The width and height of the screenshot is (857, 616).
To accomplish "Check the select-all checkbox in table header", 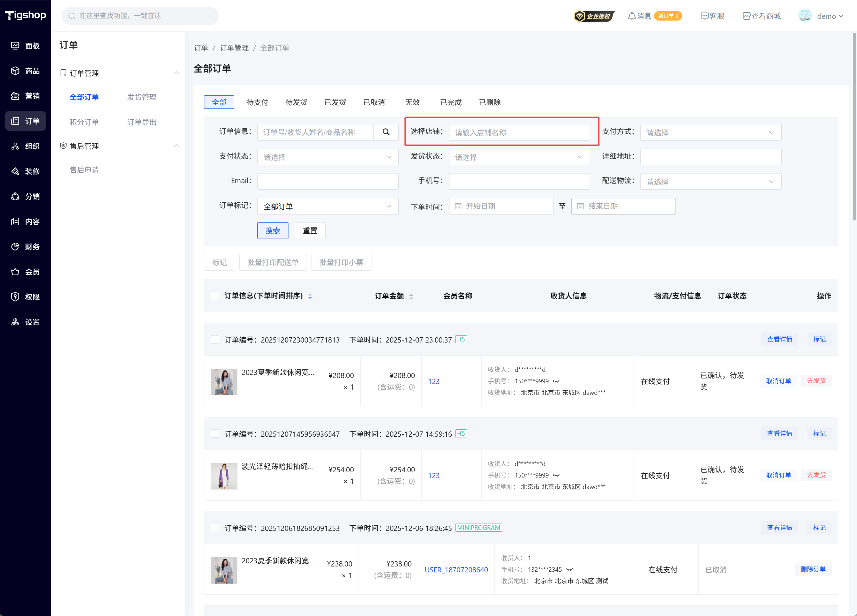I will coord(215,296).
